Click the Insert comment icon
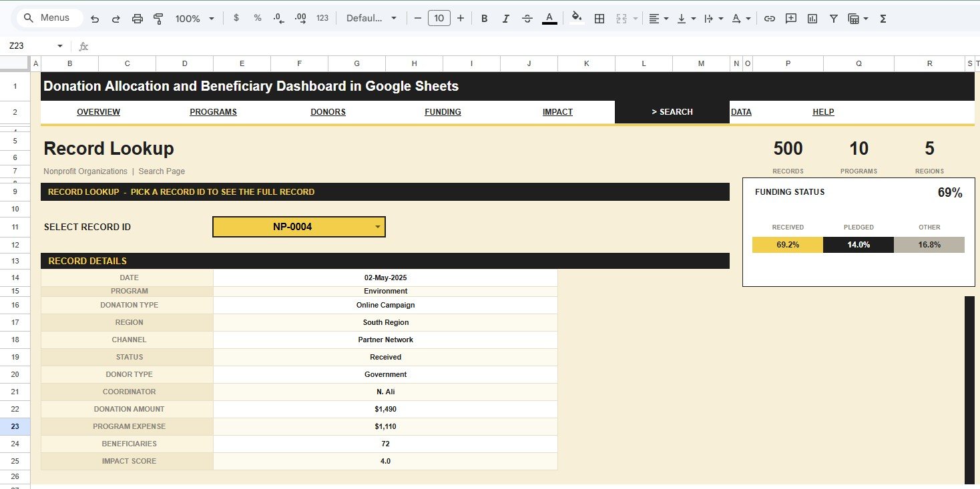The image size is (980, 489). click(x=791, y=19)
